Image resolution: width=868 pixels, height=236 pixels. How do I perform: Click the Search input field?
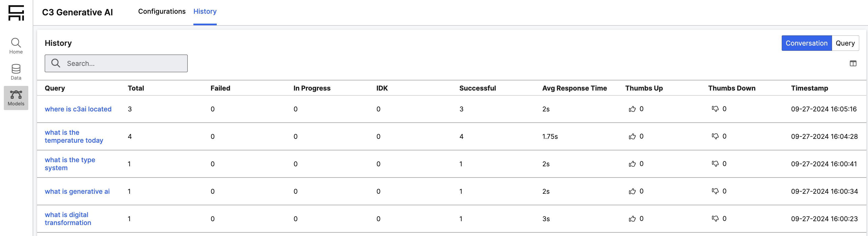pyautogui.click(x=116, y=63)
